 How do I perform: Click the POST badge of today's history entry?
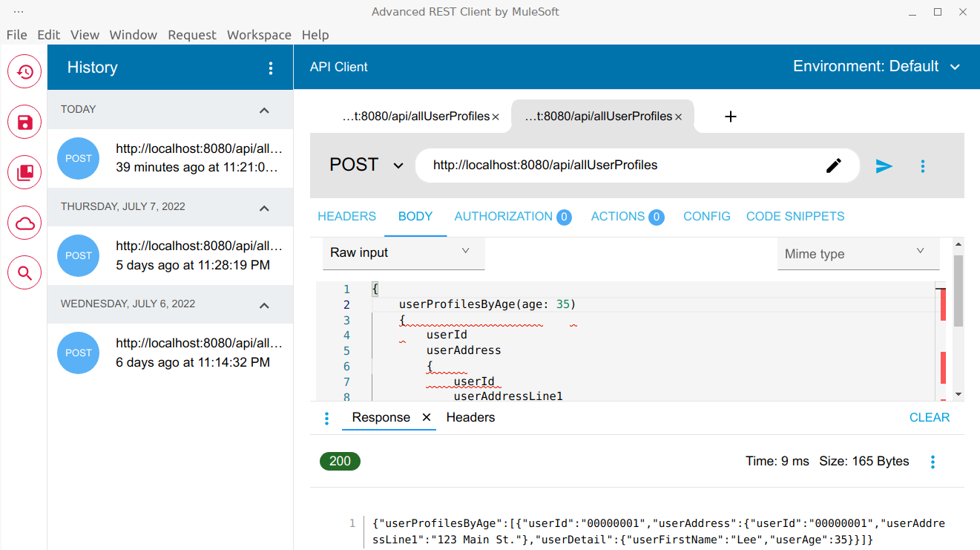(x=79, y=158)
